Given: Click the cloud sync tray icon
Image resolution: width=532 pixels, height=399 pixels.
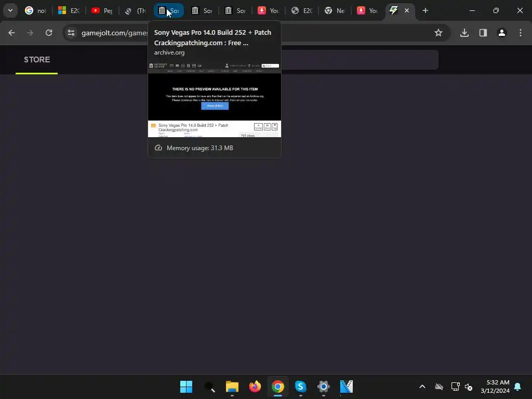Looking at the screenshot, I should coord(439,387).
